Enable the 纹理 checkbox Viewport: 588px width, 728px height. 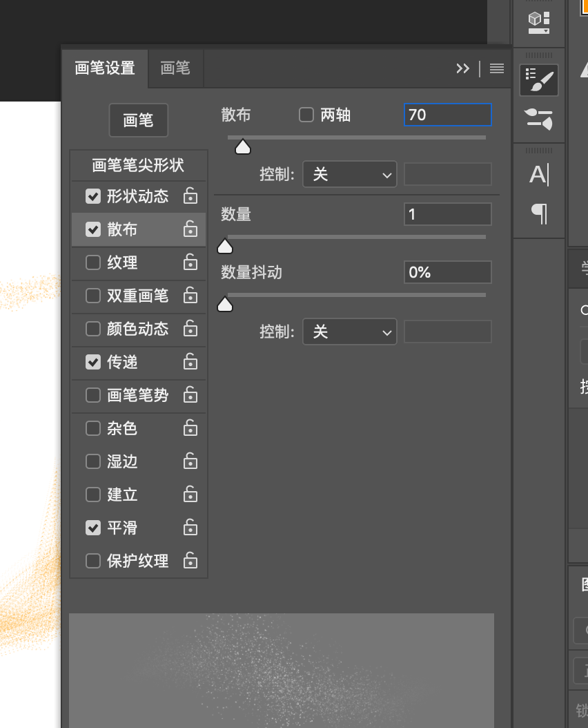pos(93,262)
